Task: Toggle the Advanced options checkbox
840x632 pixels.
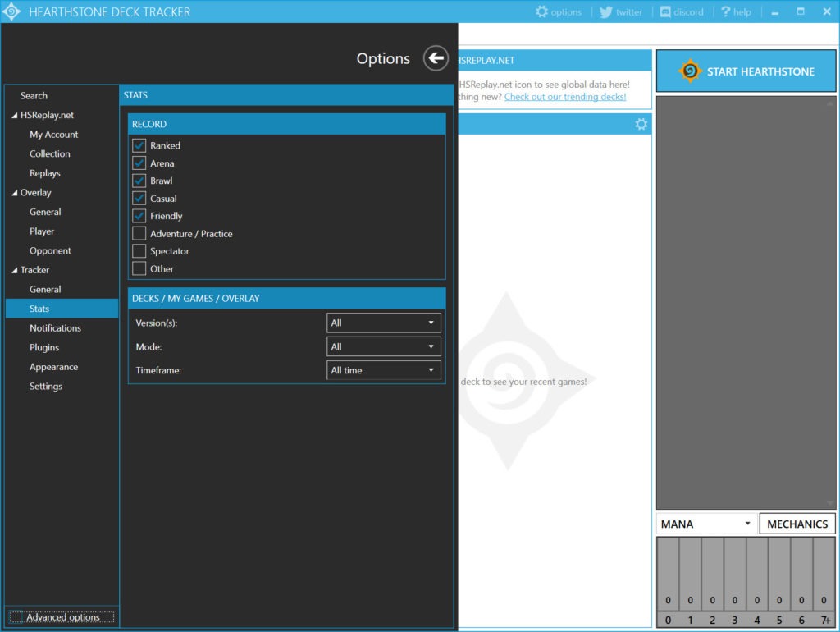Action: coord(16,617)
